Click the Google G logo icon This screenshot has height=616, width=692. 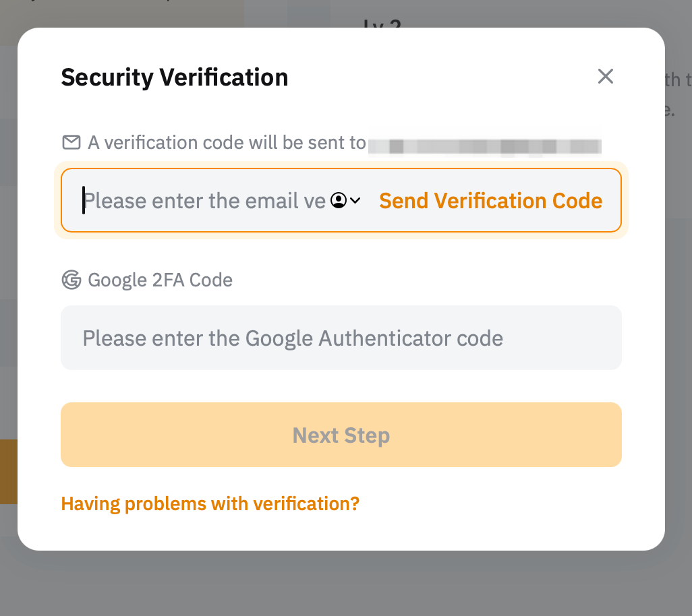point(71,280)
